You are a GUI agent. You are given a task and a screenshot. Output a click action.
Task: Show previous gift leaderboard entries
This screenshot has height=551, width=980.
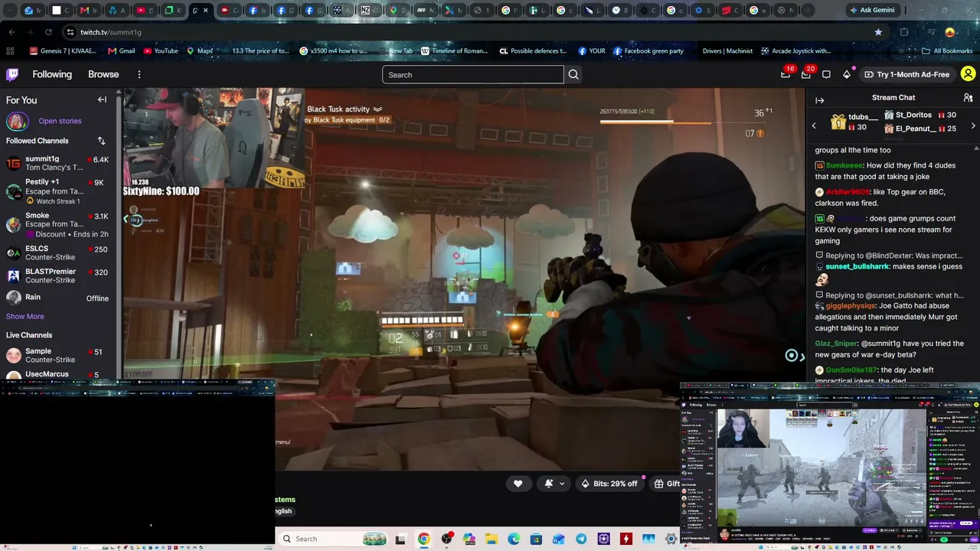pos(814,126)
